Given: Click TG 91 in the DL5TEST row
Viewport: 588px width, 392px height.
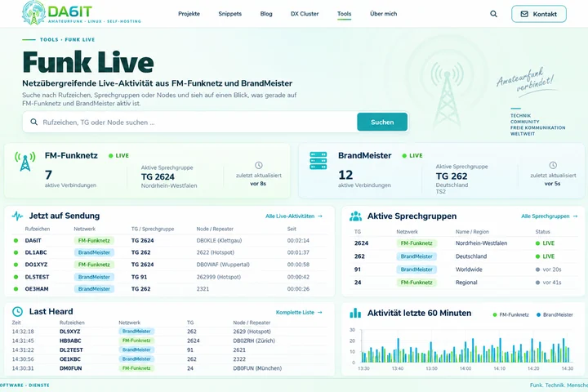Looking at the screenshot, I should (x=139, y=277).
